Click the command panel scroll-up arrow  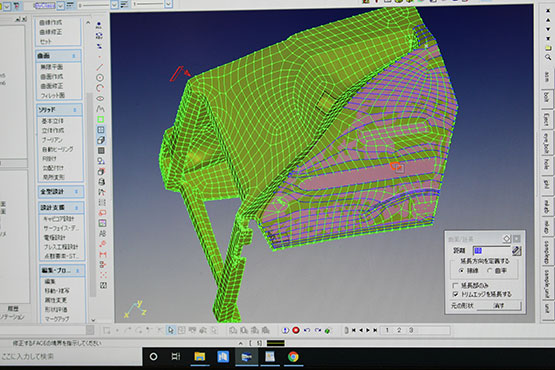click(88, 23)
